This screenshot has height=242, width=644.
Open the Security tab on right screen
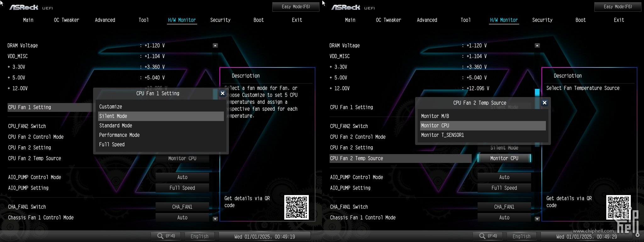pyautogui.click(x=542, y=20)
